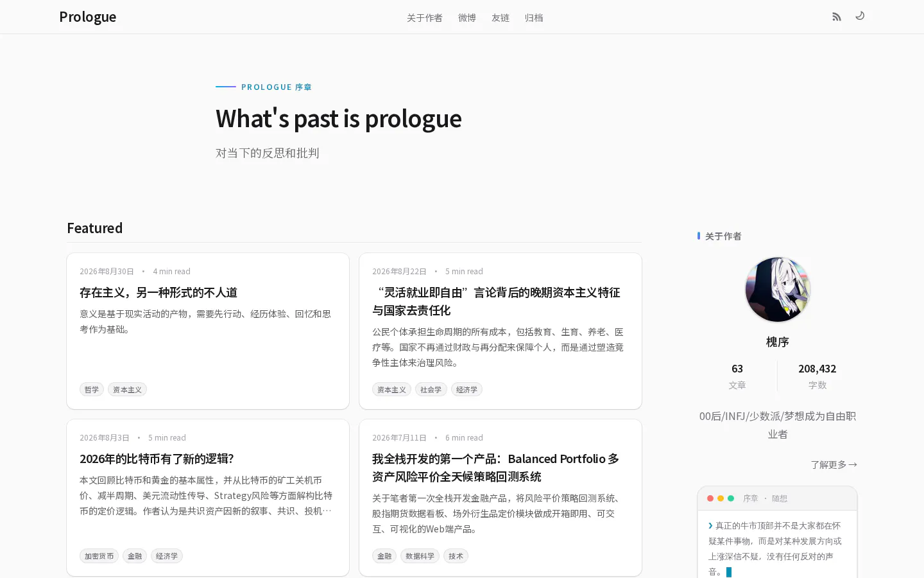Click the Featured section heading

tap(95, 228)
